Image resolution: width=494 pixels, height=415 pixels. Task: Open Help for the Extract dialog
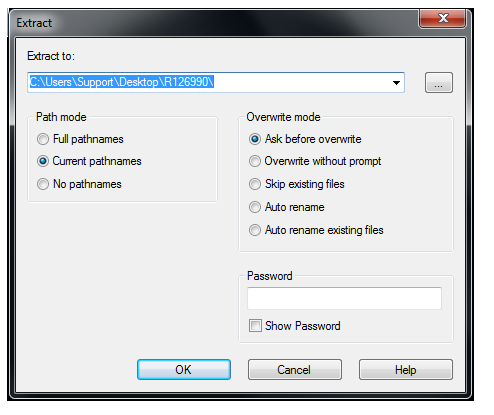(x=406, y=369)
